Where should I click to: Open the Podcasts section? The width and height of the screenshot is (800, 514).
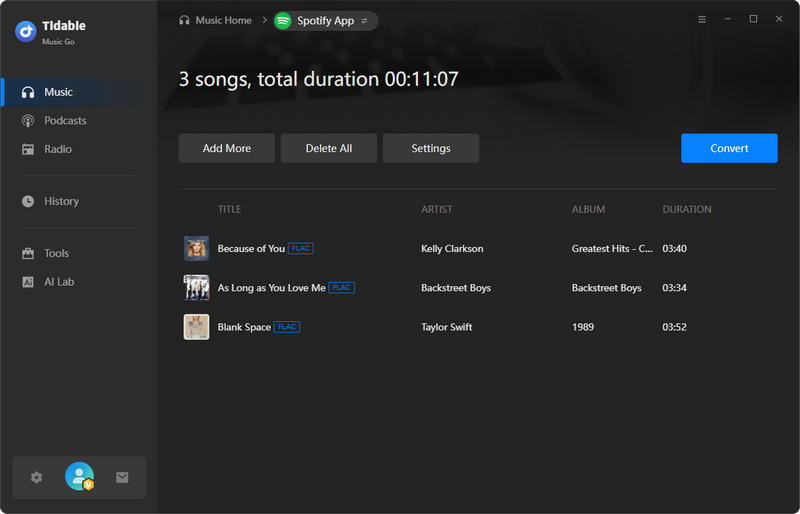(x=78, y=120)
